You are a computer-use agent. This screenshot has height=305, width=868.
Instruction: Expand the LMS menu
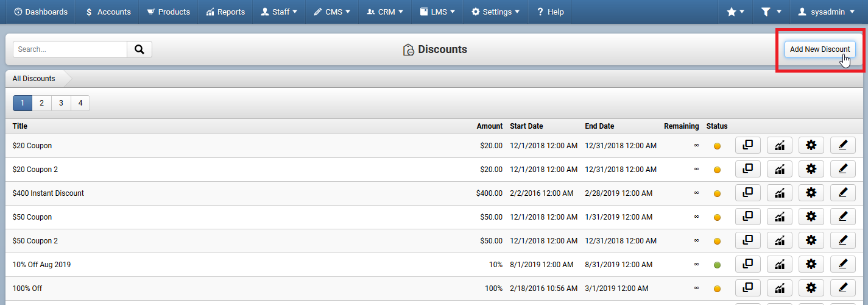[x=437, y=12]
